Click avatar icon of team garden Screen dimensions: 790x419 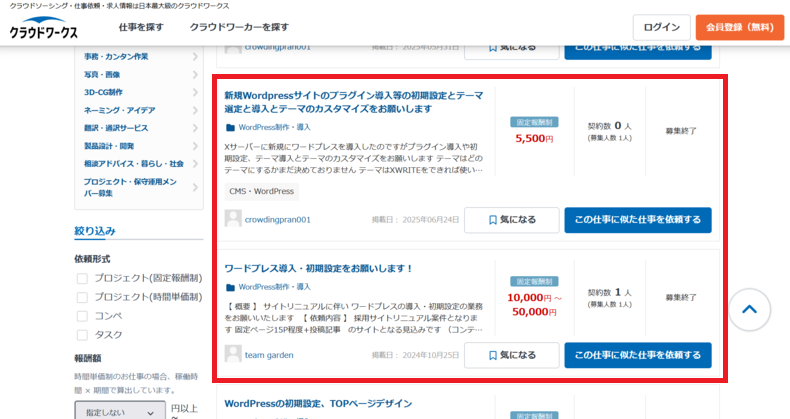point(233,354)
